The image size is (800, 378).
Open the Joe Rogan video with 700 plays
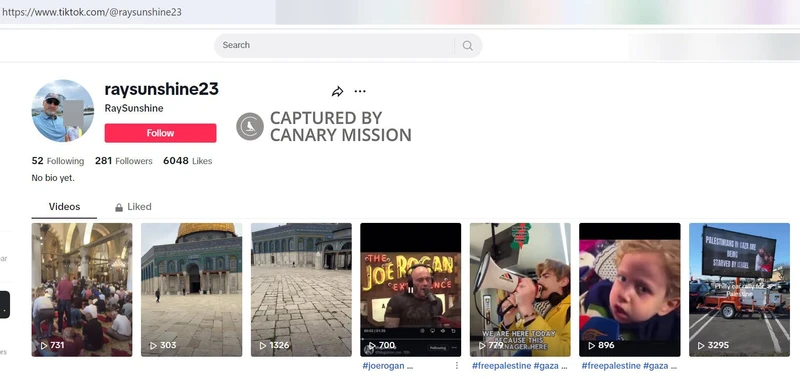click(x=410, y=290)
